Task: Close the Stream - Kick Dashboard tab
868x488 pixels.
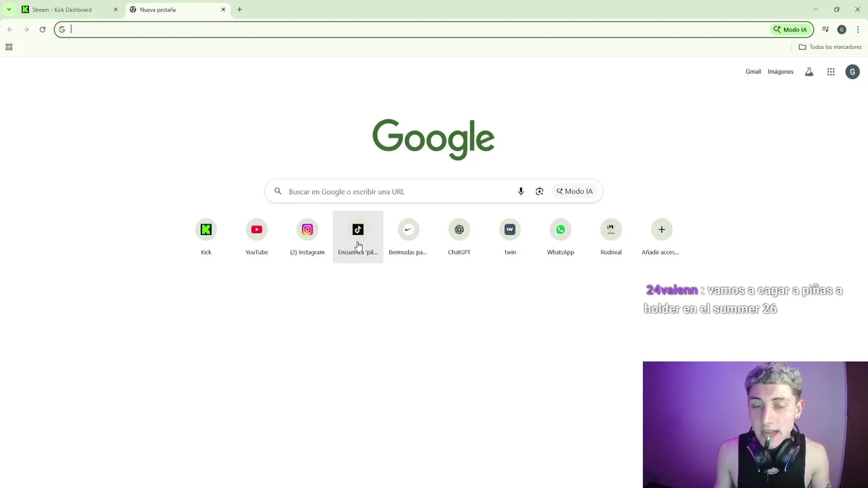Action: (115, 9)
